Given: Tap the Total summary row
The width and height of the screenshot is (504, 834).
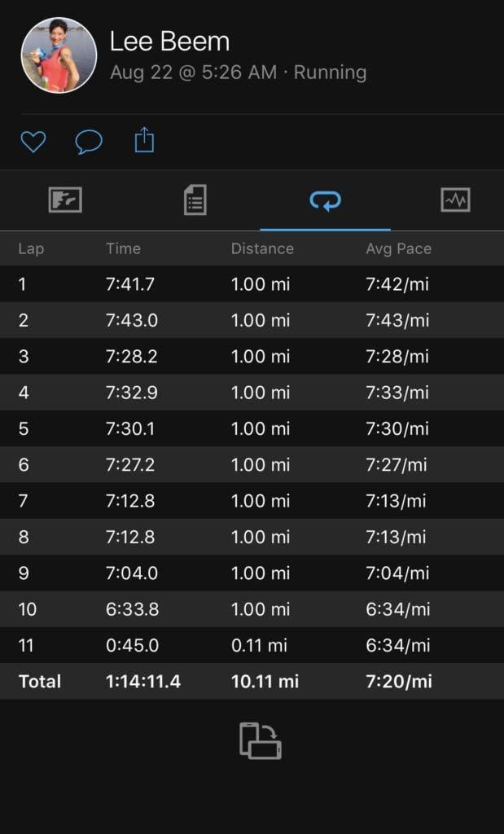Looking at the screenshot, I should coord(252,682).
